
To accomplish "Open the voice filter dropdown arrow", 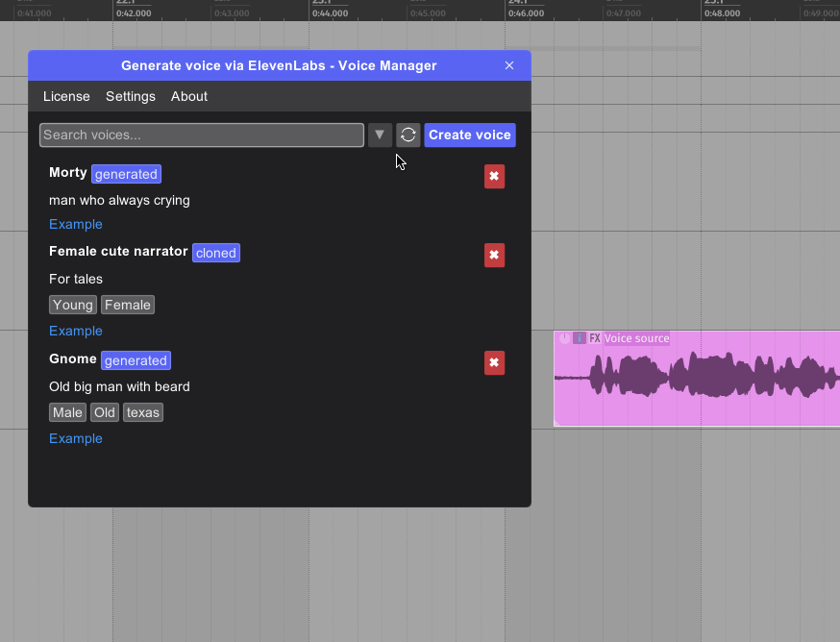I will (x=380, y=135).
